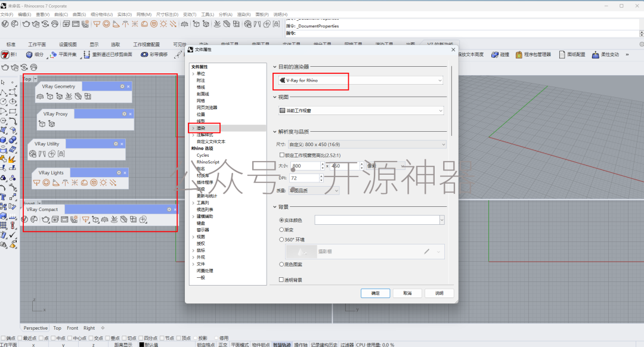Add Rectangle Light from VRay Lights toolbar

pyautogui.click(x=36, y=182)
